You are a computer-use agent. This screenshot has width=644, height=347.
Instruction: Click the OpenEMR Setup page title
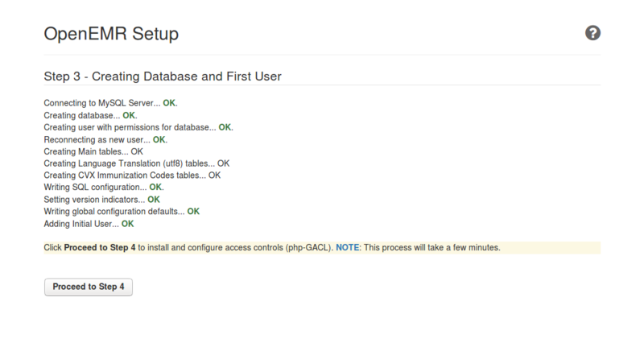click(110, 34)
